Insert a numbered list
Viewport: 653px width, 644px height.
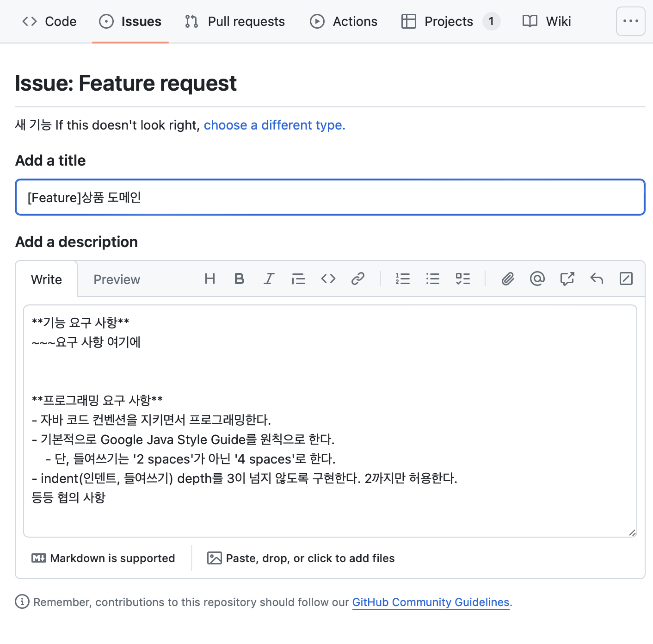coord(403,279)
